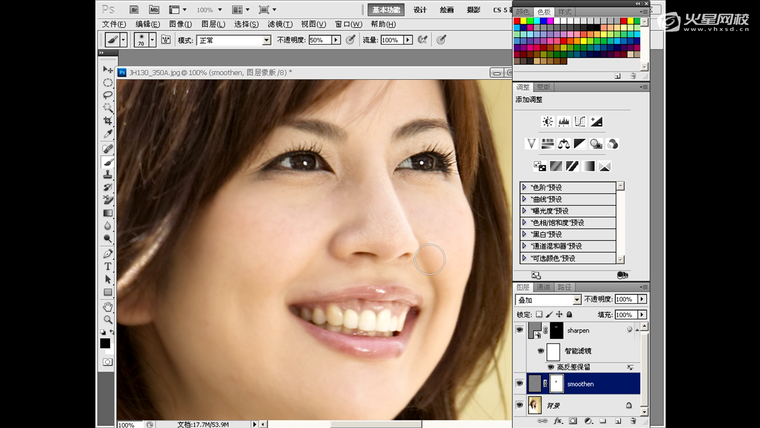
Task: Select the Zoom magnifier tool
Action: coord(108,319)
